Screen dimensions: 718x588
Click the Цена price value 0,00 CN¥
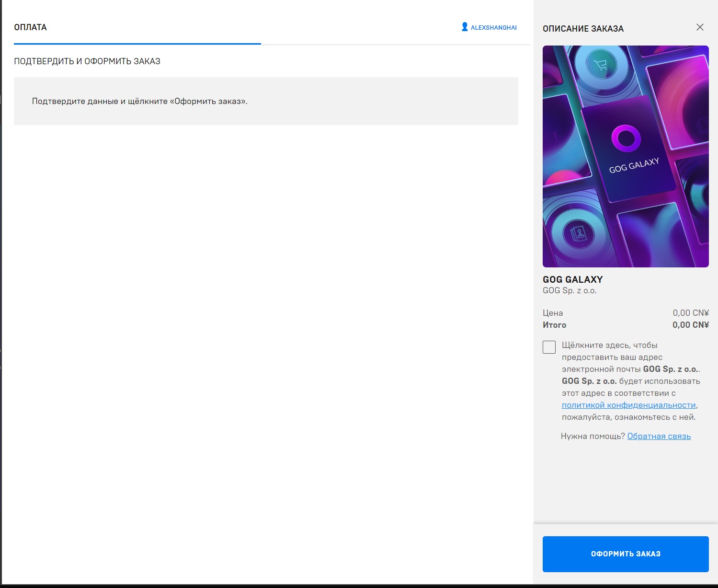tap(691, 313)
